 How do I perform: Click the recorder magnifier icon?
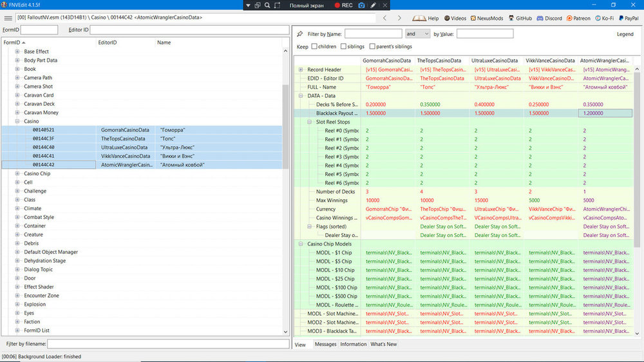[267, 5]
